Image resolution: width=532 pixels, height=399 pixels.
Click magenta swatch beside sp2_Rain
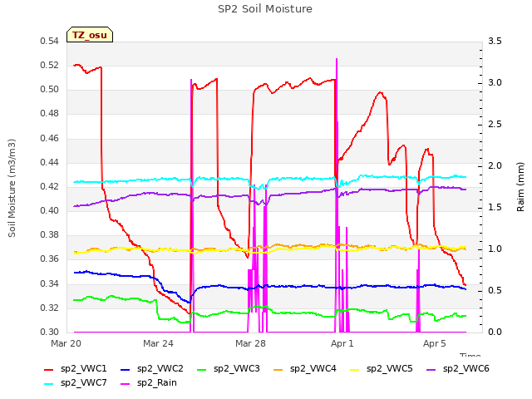pyautogui.click(x=126, y=384)
